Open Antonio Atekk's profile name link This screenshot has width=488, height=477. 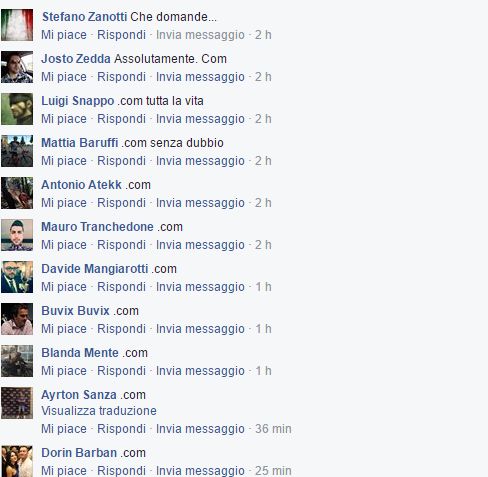[x=81, y=185]
